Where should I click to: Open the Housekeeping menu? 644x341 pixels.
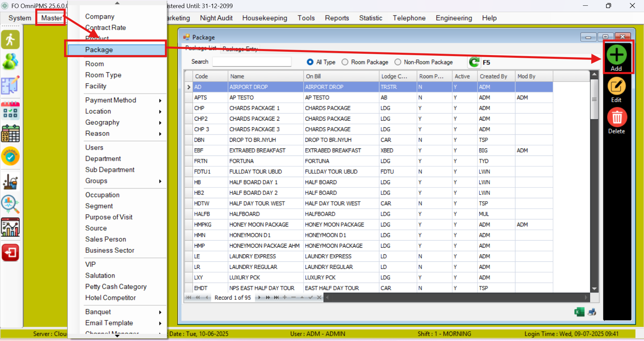265,18
